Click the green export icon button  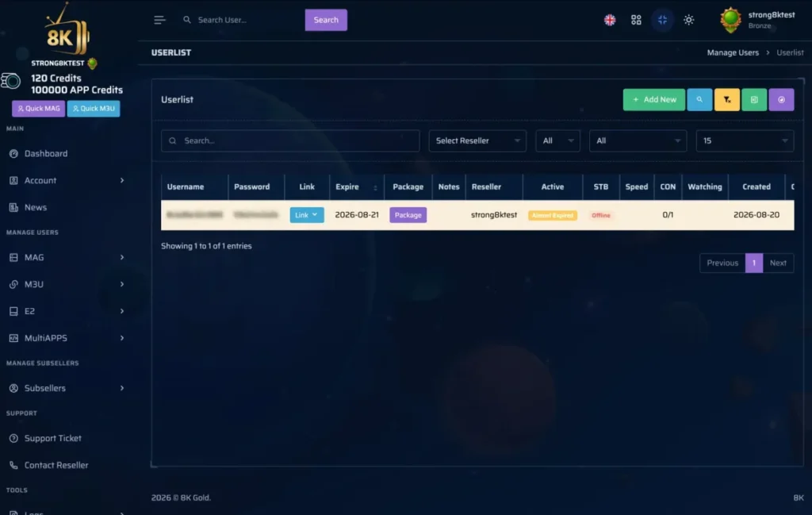tap(754, 99)
